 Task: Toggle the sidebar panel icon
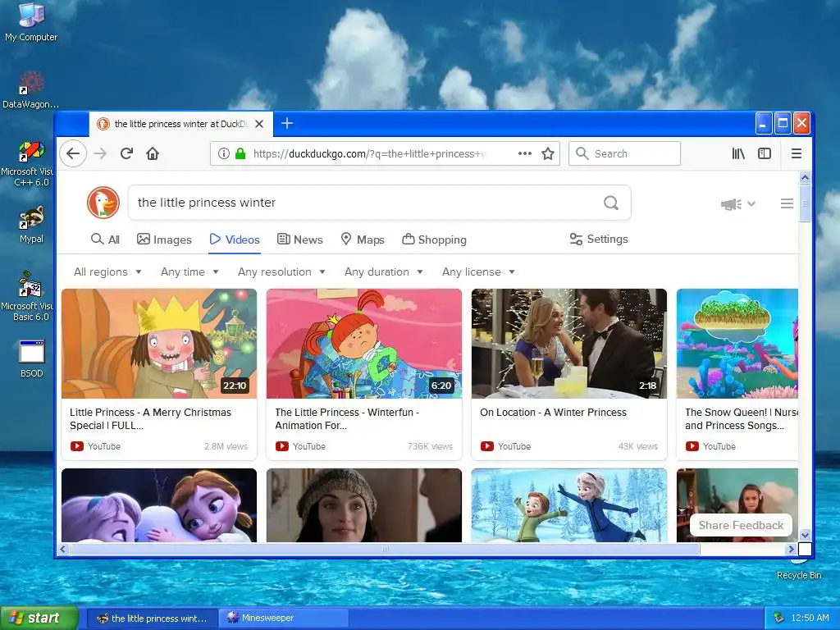click(x=765, y=153)
